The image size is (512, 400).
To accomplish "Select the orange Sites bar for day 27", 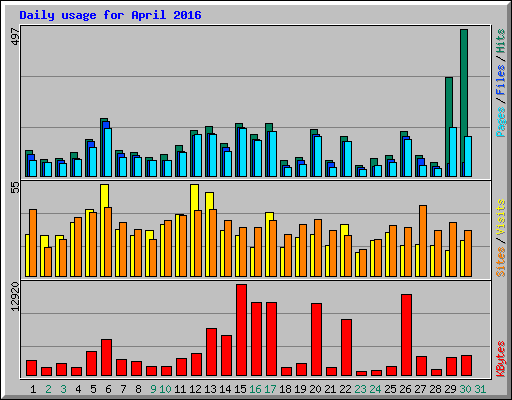I will pos(423,241).
